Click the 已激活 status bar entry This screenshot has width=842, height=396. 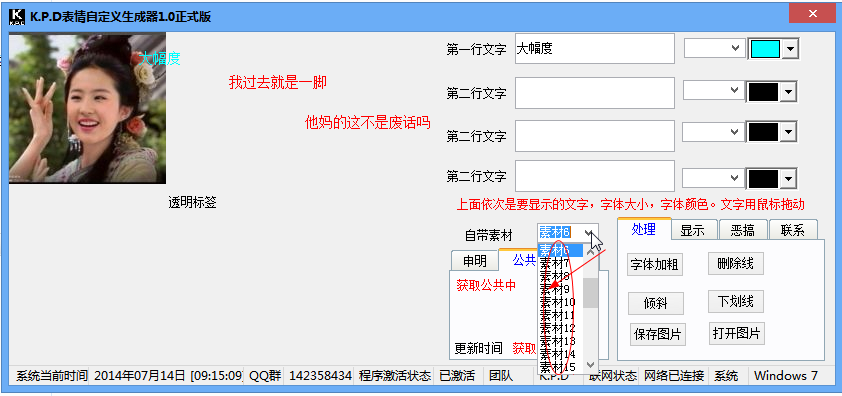tap(457, 376)
